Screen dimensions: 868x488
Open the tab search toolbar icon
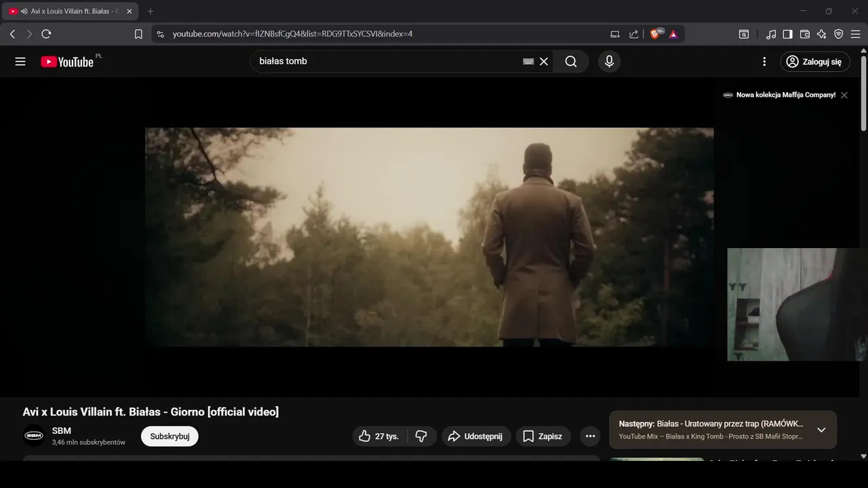coord(744,34)
